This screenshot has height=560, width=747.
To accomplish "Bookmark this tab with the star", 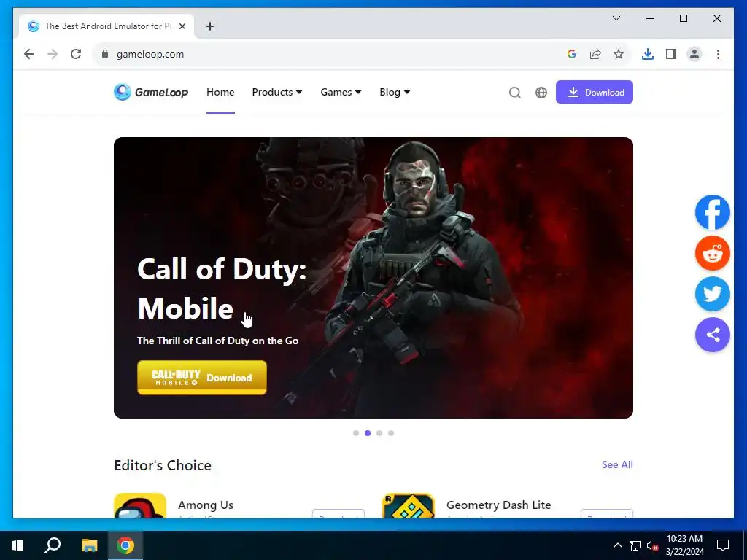I will point(619,54).
